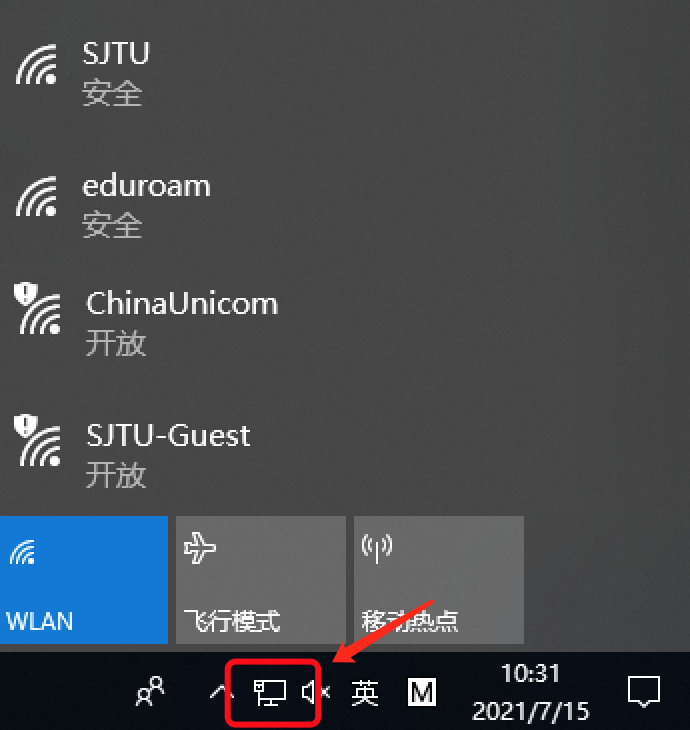Click the date 2021/7/15 in taskbar
This screenshot has height=730, width=690.
530,711
